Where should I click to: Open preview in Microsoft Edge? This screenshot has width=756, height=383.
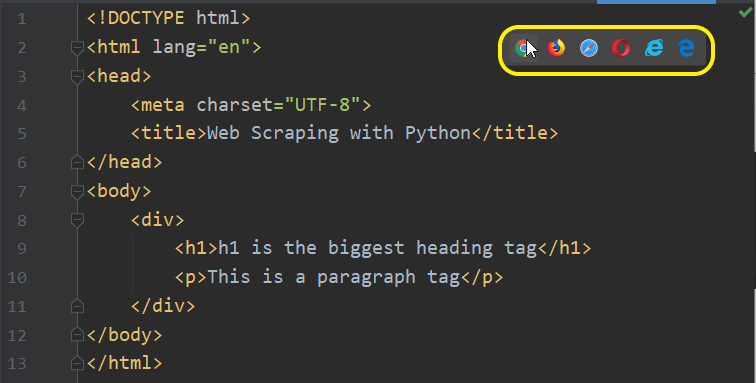(686, 48)
